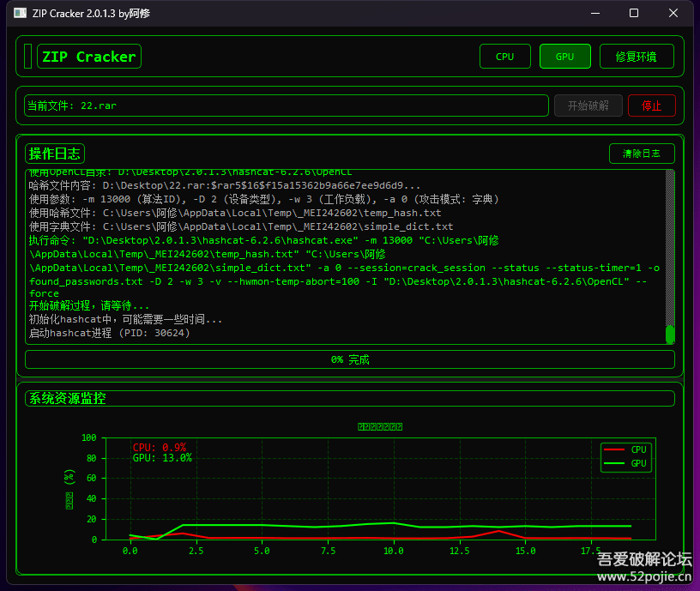Click the 系统资源监控 section header

(67, 398)
